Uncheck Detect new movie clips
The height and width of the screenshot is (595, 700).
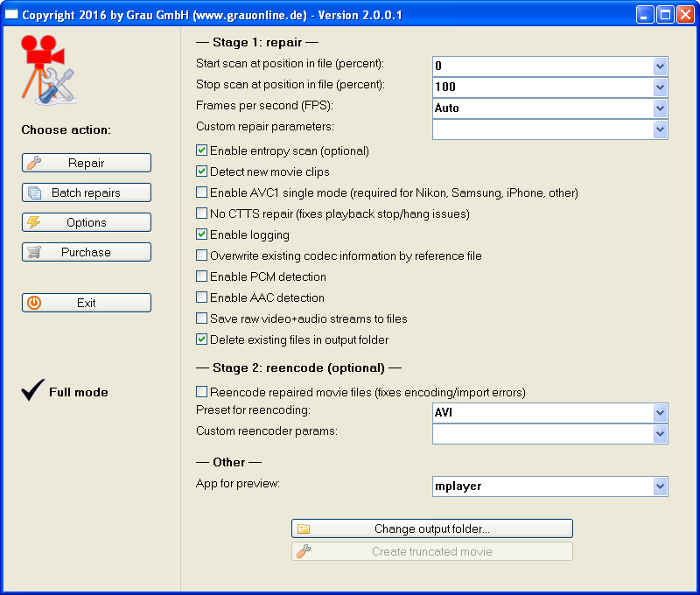point(202,171)
